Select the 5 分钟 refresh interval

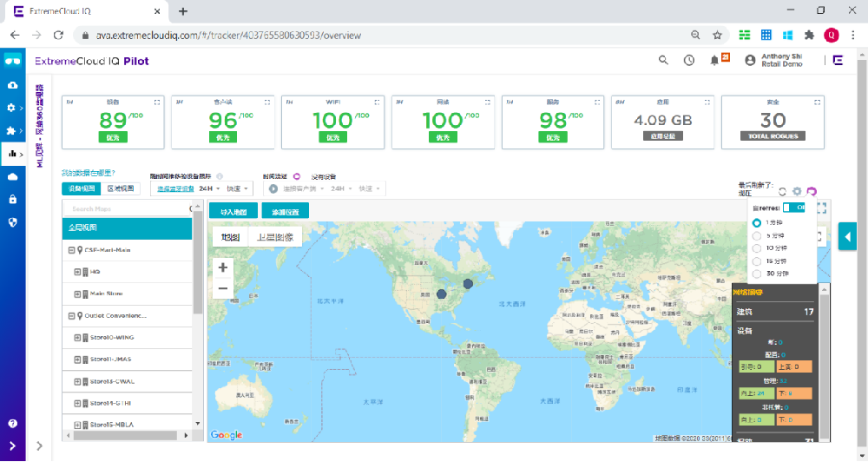point(757,235)
